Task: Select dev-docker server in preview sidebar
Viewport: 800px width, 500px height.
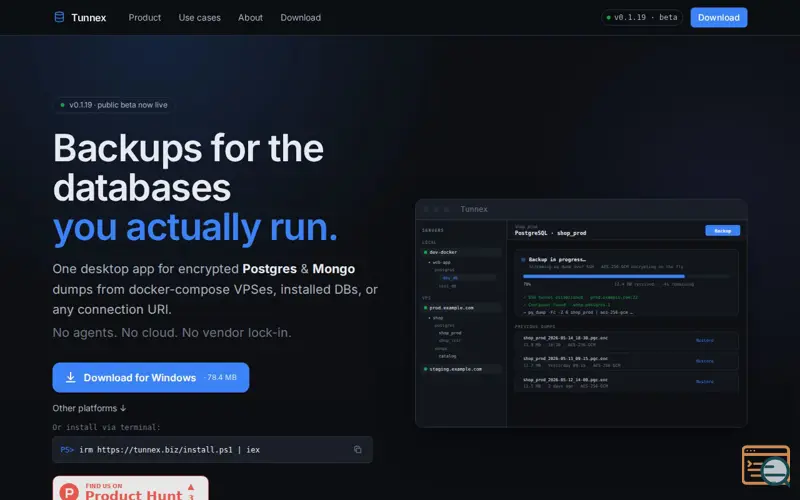Action: pyautogui.click(x=461, y=252)
